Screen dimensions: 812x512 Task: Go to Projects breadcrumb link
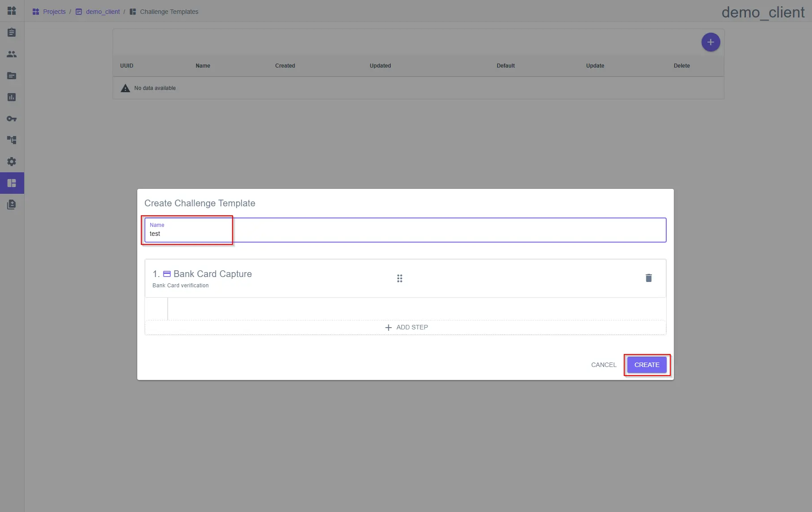54,12
